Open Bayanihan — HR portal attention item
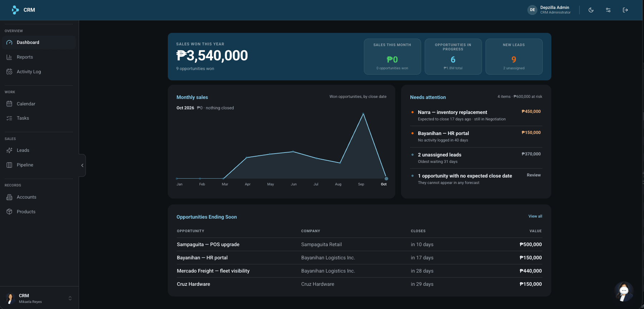Image resolution: width=644 pixels, height=309 pixels. tap(476, 136)
